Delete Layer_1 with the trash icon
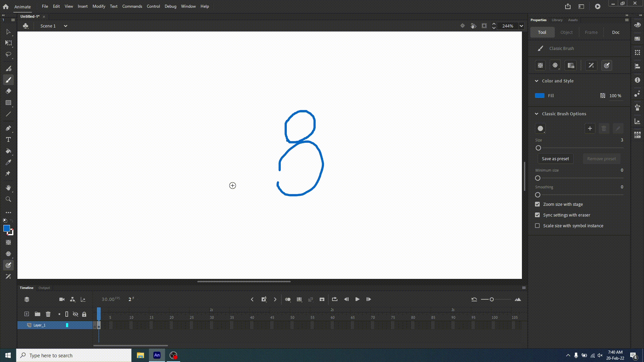 tap(48, 314)
